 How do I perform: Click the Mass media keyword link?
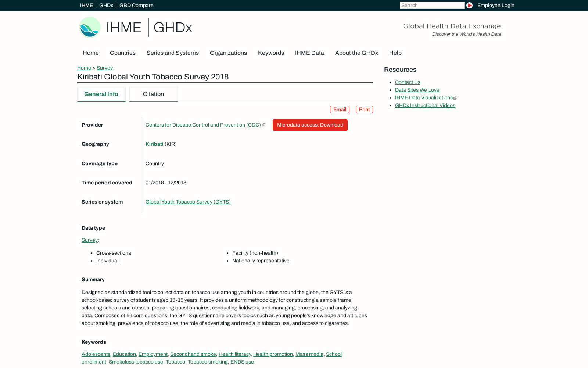[309, 354]
